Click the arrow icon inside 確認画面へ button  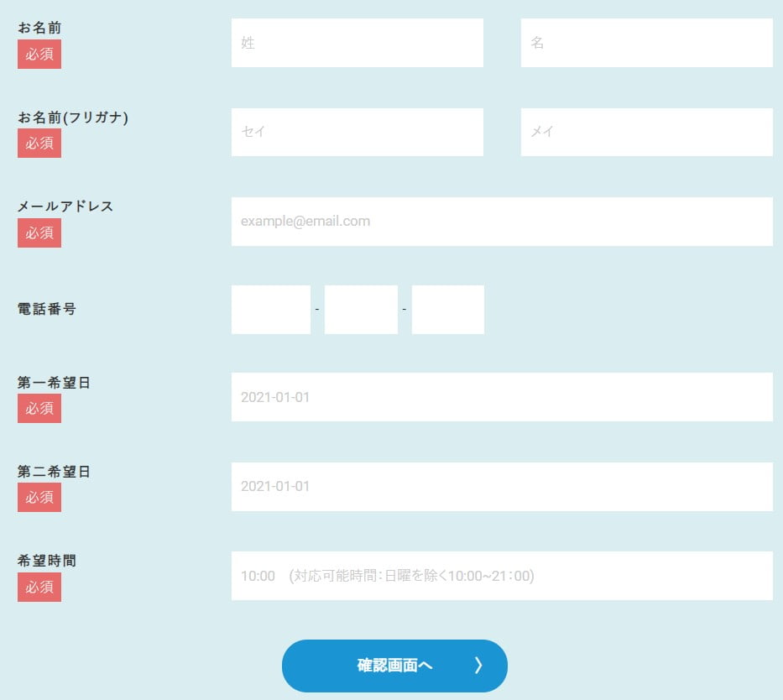(x=478, y=665)
